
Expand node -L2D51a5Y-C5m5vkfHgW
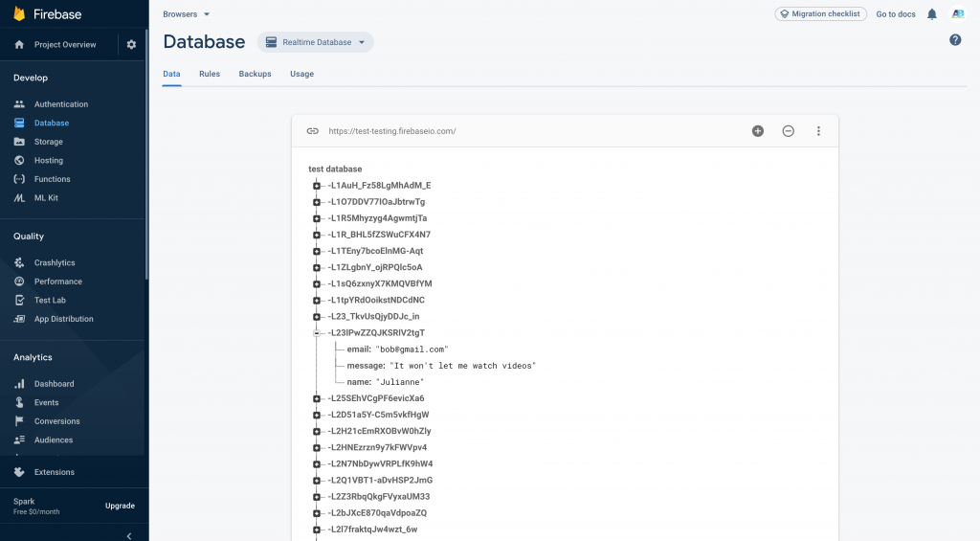(x=317, y=415)
